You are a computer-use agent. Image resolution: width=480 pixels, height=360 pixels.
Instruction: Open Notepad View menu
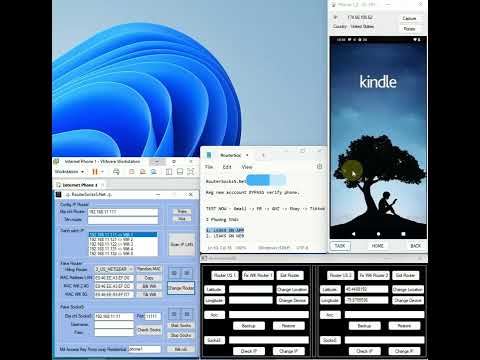247,167
